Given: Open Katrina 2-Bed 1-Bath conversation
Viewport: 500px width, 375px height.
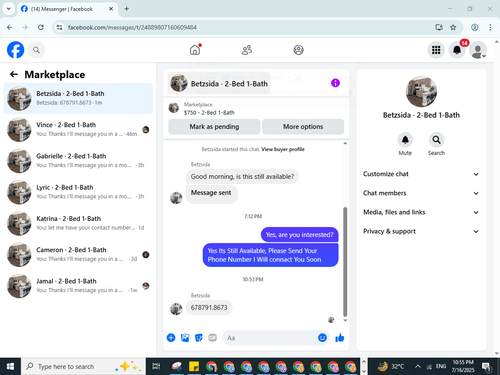Looking at the screenshot, I should coord(78,223).
